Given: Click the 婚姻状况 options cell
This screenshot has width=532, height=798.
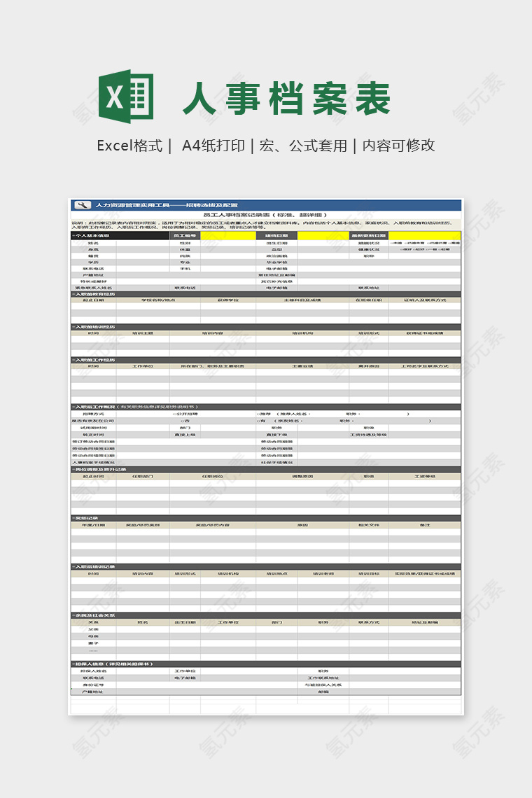Looking at the screenshot, I should (425, 244).
